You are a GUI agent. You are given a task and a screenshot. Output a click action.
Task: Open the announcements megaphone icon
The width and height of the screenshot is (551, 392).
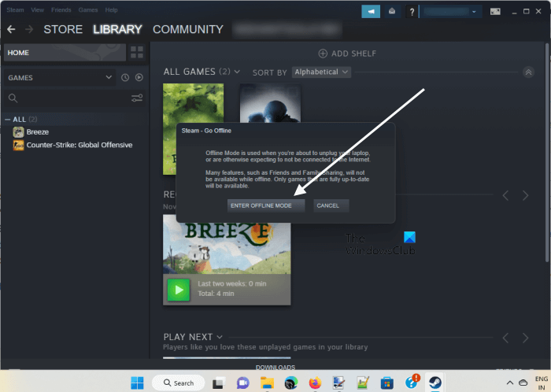tap(371, 12)
